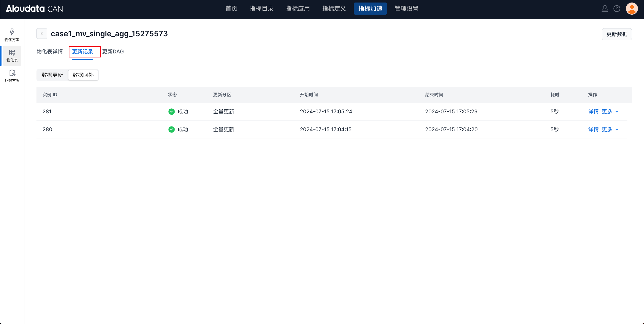Open the 更新DAG tab
The width and height of the screenshot is (644, 324).
[x=113, y=52]
